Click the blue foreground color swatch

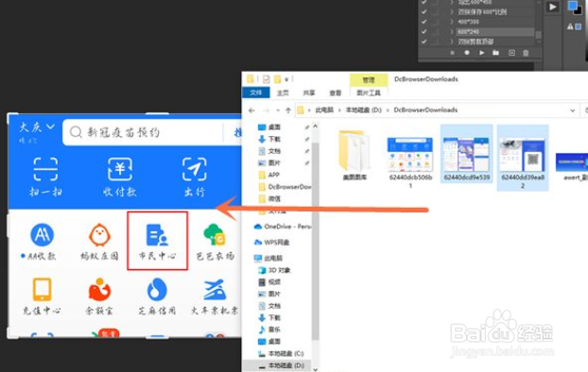click(x=572, y=6)
